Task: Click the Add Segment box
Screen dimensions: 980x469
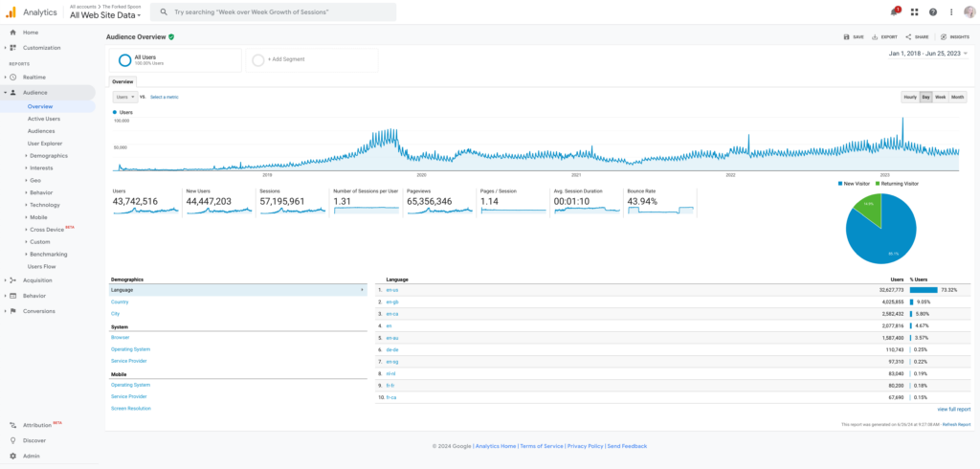Action: pyautogui.click(x=311, y=59)
